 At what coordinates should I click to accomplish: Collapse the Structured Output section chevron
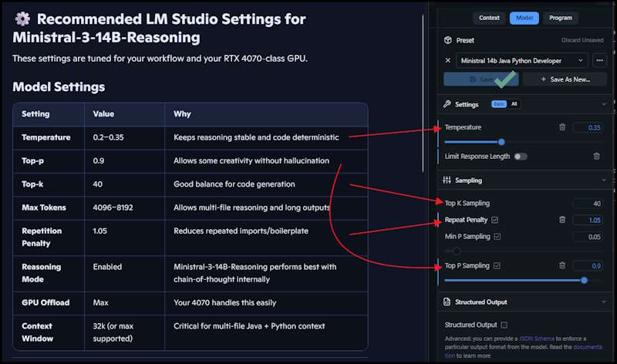[x=604, y=302]
